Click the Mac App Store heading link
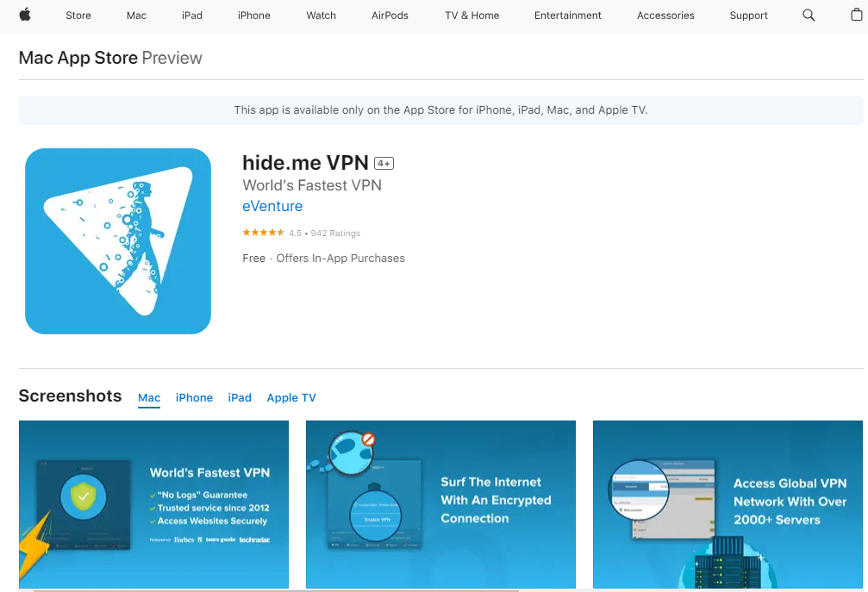868x592 pixels. pos(78,58)
